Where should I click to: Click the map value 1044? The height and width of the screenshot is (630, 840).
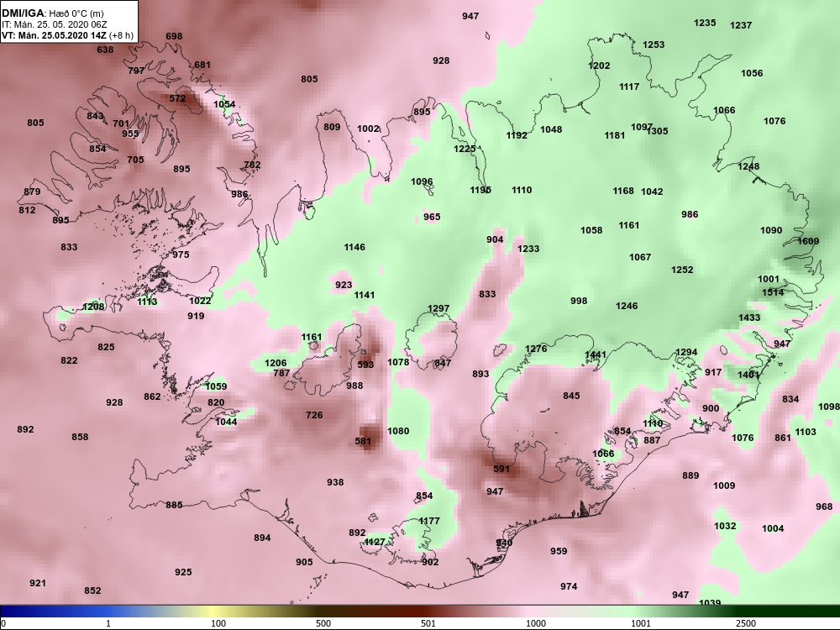[x=226, y=422]
